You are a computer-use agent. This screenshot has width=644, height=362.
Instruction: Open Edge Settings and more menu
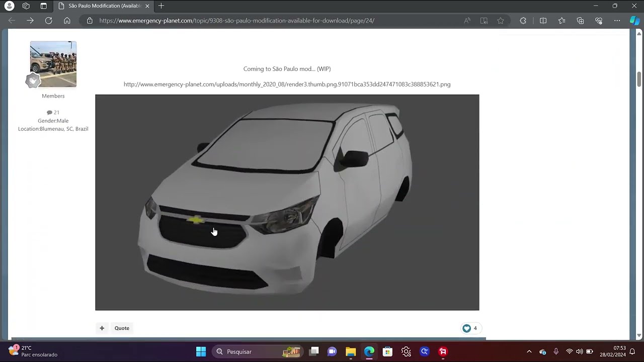coord(617,21)
